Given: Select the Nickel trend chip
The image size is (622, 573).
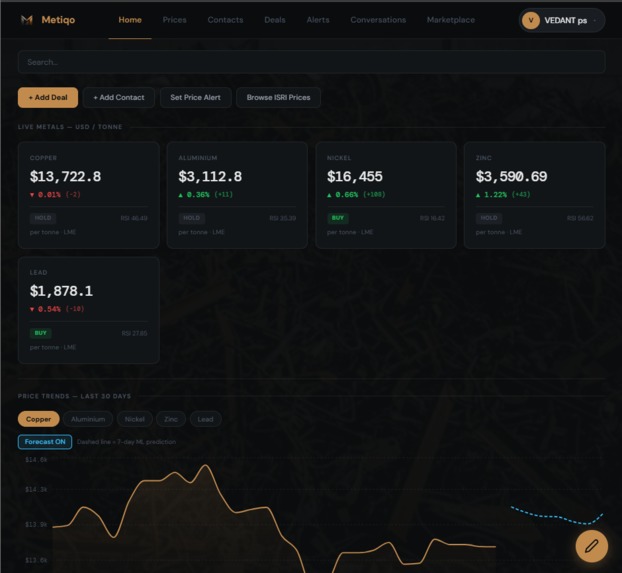Looking at the screenshot, I should point(134,419).
